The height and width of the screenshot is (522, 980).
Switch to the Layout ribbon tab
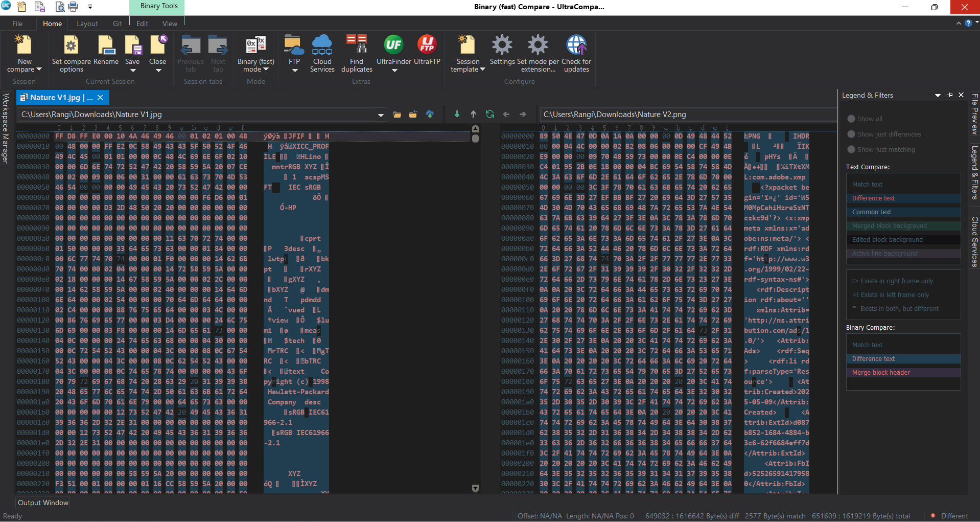pos(87,24)
